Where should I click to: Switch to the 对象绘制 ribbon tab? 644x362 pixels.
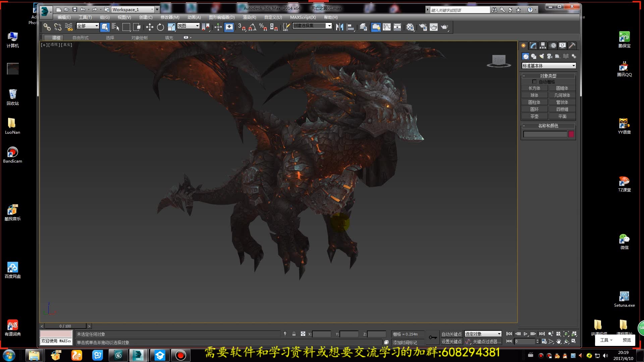[x=139, y=38]
